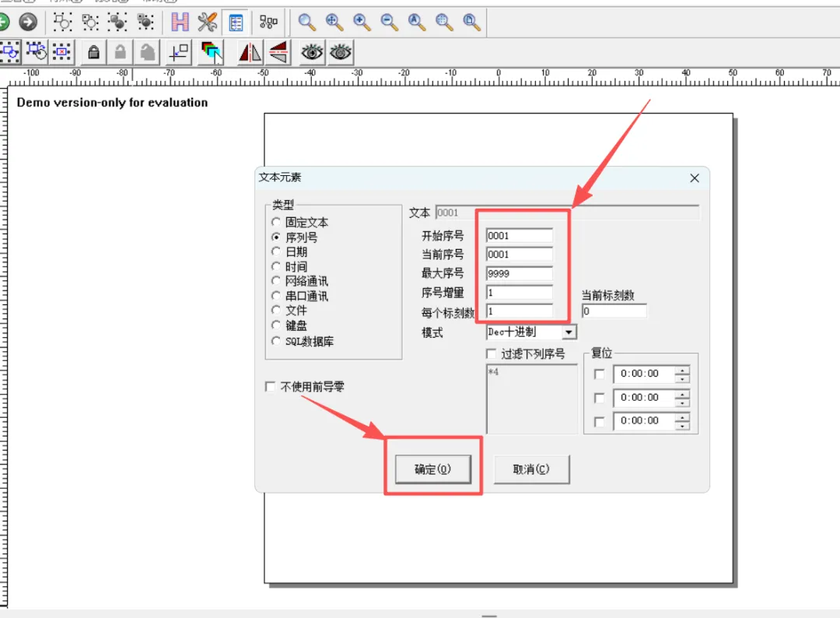Viewport: 840px width, 618px height.
Task: Click the 当前序号 input field
Action: coord(519,255)
